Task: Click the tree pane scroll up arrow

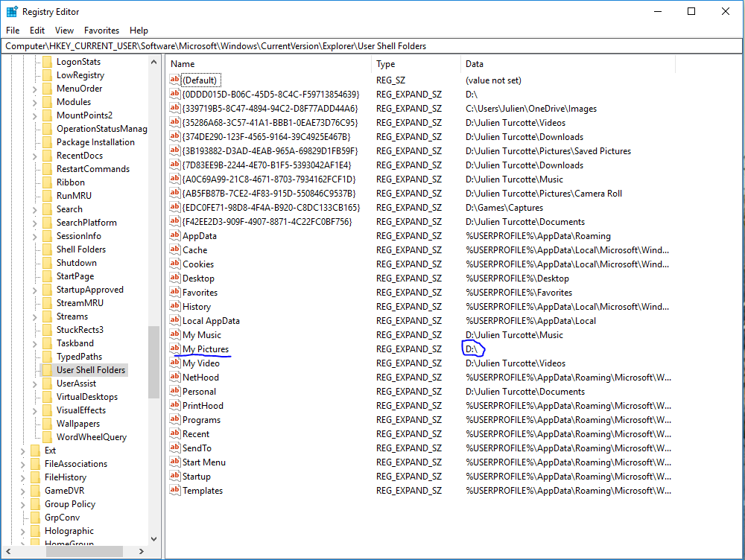Action: click(x=153, y=62)
